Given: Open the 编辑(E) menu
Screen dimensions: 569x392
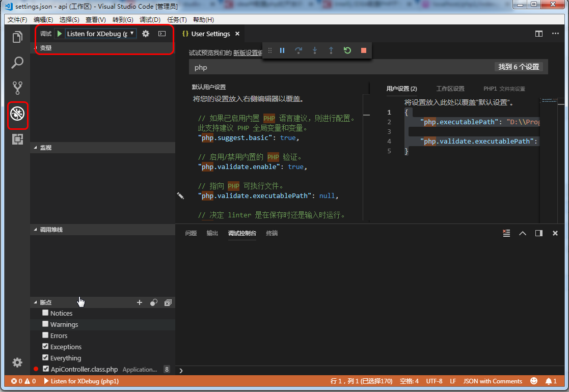Looking at the screenshot, I should (43, 19).
